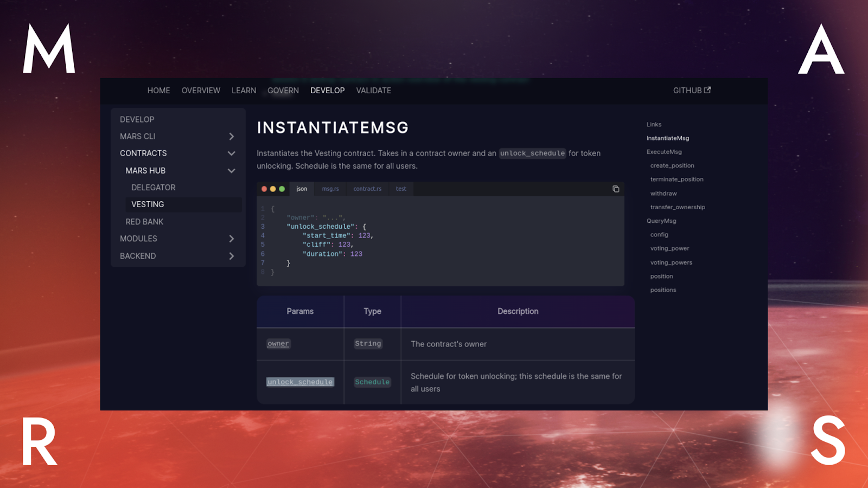Select CONTRACTS in the sidebar
Image resolution: width=868 pixels, height=488 pixels.
143,153
